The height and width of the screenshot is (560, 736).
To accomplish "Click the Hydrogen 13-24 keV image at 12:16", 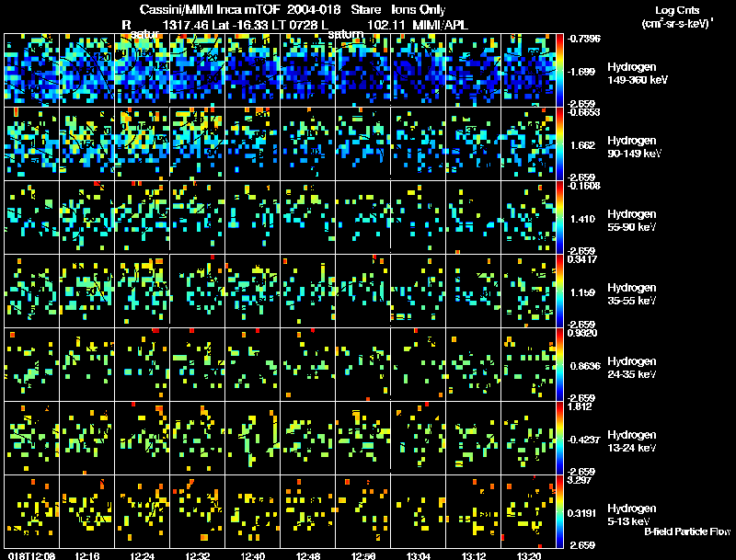I will pos(86,438).
